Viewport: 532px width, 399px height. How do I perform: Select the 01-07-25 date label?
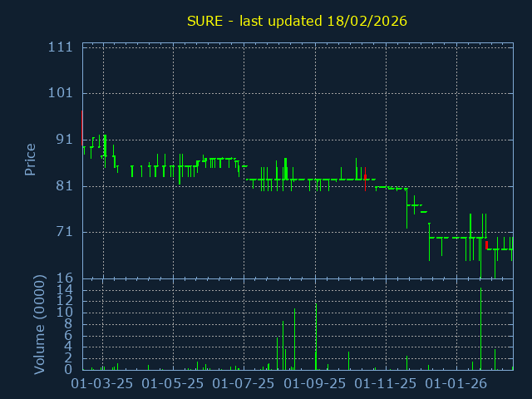point(244,384)
